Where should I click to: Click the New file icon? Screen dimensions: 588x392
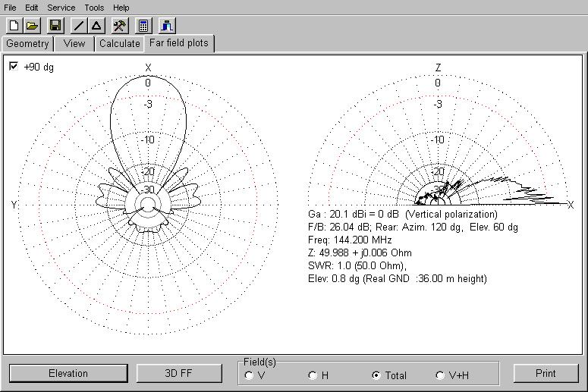coord(14,26)
